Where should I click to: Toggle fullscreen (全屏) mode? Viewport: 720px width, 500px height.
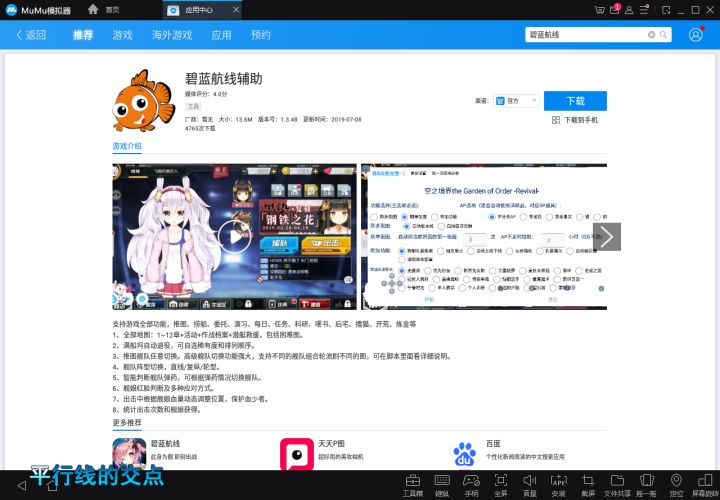(501, 485)
